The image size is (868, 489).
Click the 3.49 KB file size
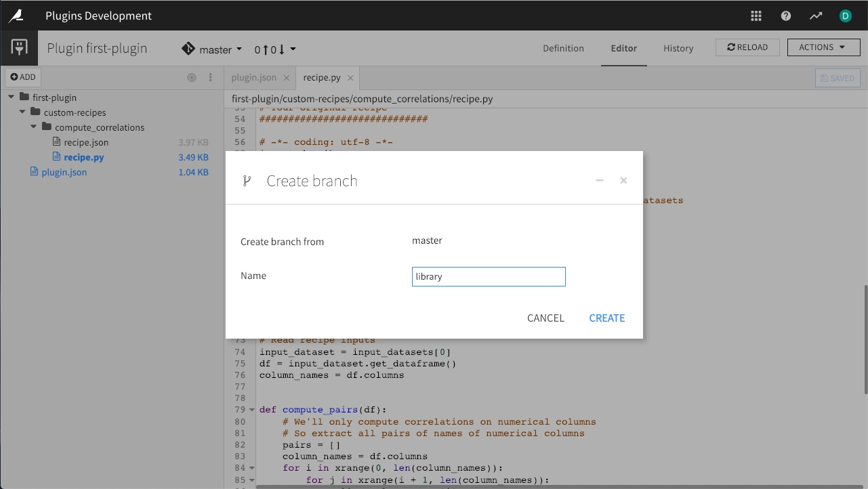[x=192, y=157]
